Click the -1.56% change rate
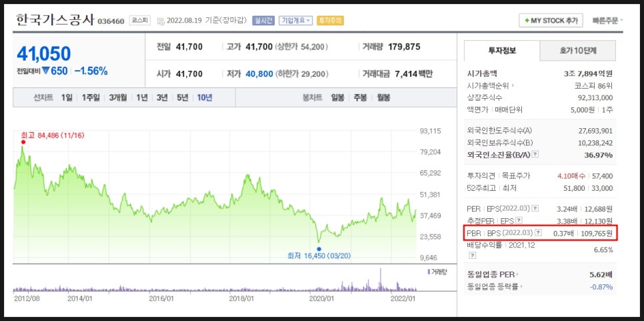 coord(91,71)
